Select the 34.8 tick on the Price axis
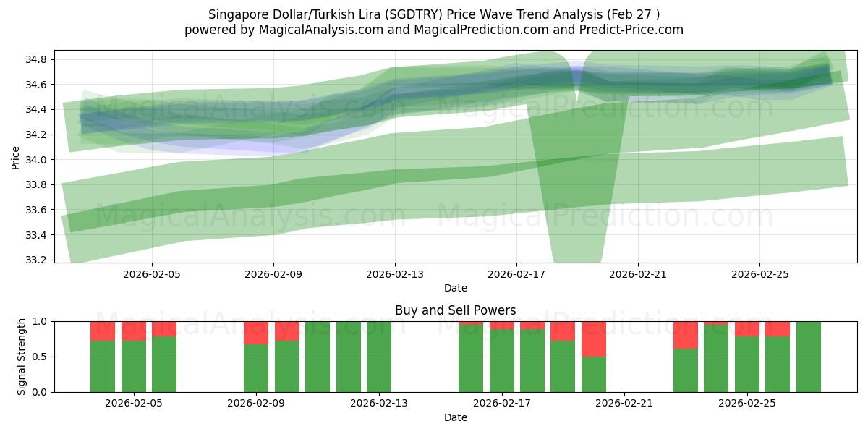This screenshot has width=868, height=434. 38,59
